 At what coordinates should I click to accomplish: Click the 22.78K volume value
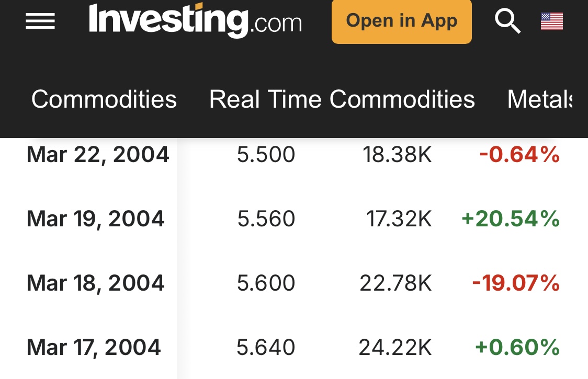pos(395,283)
